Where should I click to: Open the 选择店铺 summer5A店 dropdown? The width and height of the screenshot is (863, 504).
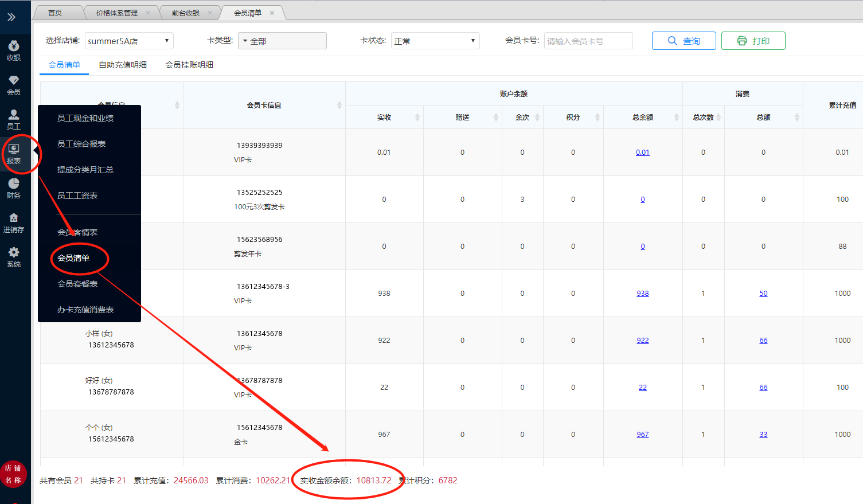click(129, 41)
